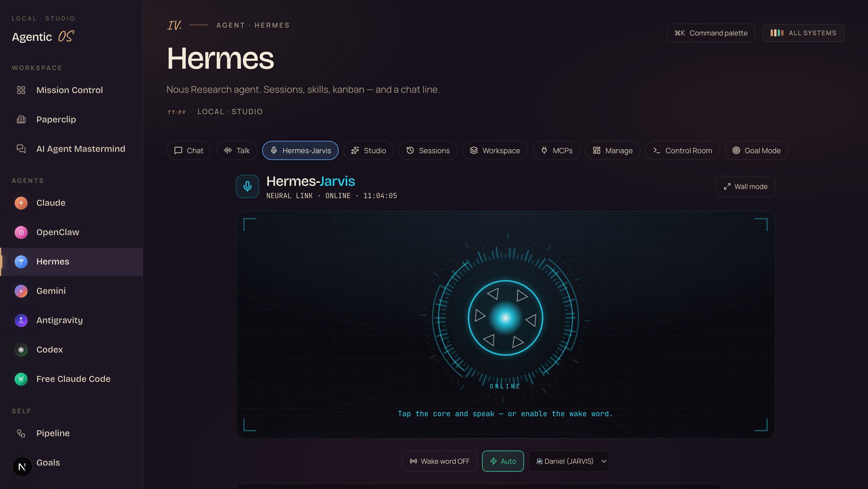Click the Hermes blue avatar in sidebar
The height and width of the screenshot is (489, 868).
pyautogui.click(x=21, y=261)
